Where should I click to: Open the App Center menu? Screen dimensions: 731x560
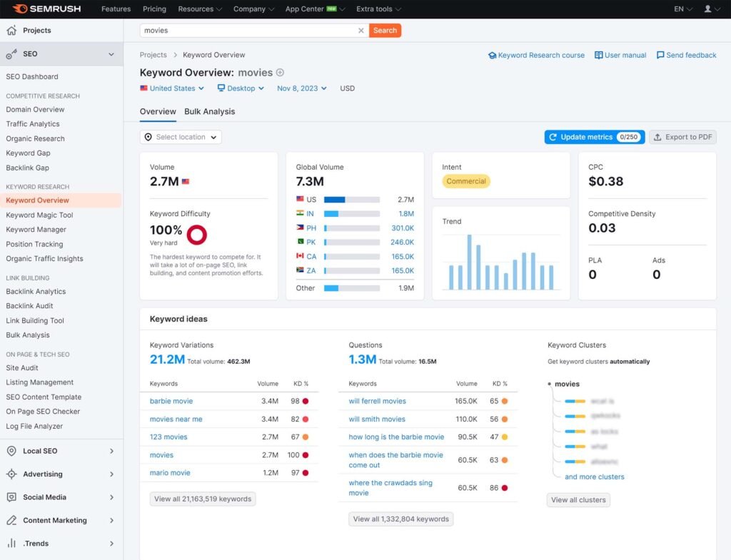tap(315, 9)
